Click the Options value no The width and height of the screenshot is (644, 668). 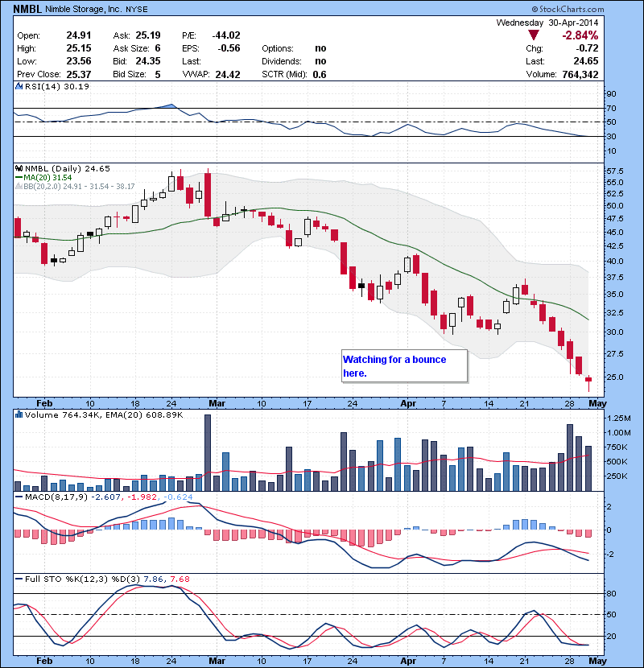point(320,48)
